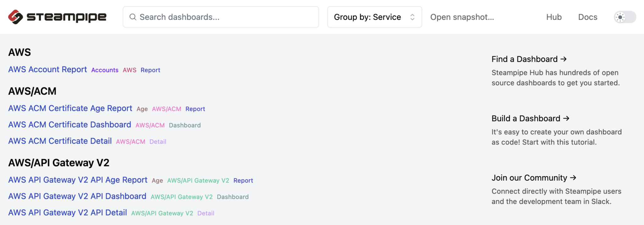Click Open snapshot... button
Viewport: 644px width, 225px height.
coord(462,17)
